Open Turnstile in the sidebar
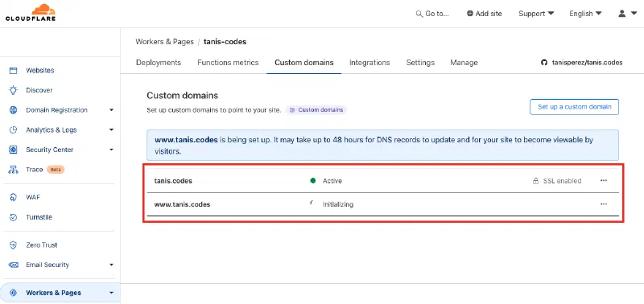 [x=39, y=217]
